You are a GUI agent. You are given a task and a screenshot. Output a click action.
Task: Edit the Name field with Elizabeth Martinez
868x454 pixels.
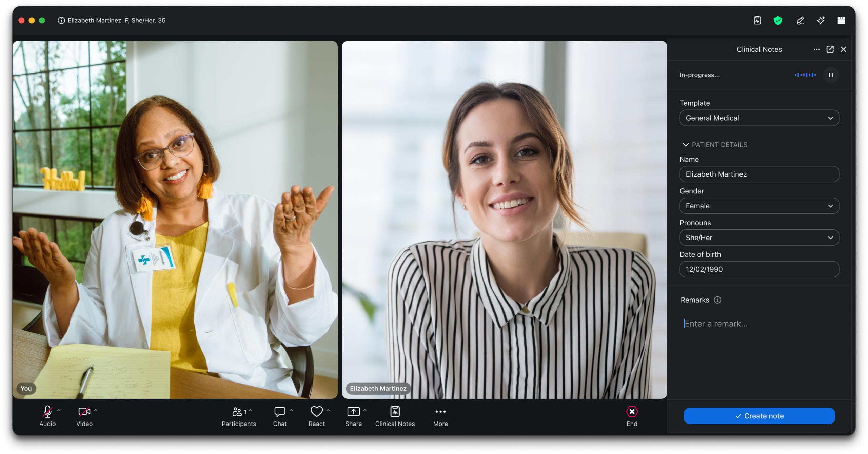coord(759,174)
